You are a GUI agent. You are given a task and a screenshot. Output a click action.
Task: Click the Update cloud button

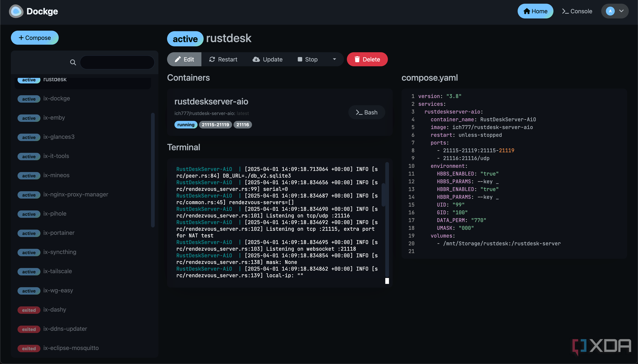tap(267, 59)
